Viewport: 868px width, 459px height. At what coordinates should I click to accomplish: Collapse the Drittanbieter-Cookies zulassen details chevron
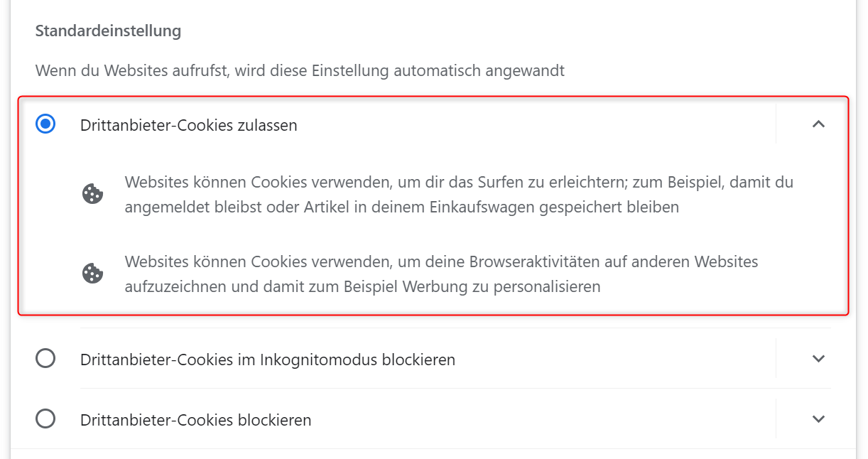click(x=818, y=124)
